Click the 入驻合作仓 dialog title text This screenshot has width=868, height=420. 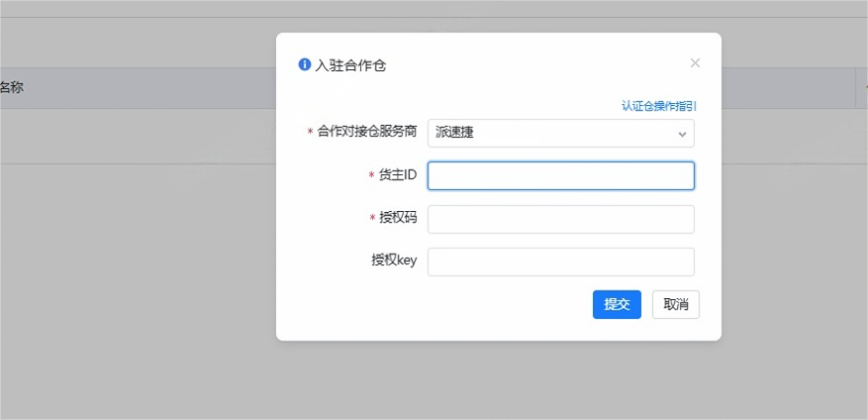(x=350, y=66)
